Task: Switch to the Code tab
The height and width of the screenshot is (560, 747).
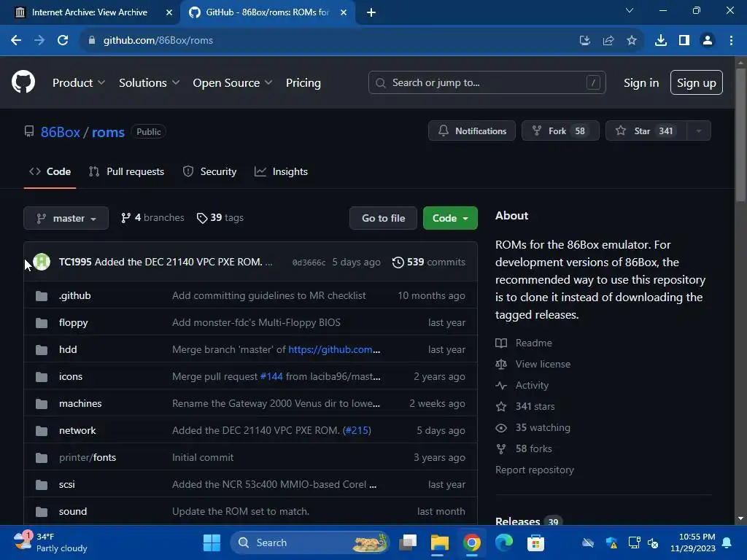Action: click(x=50, y=171)
